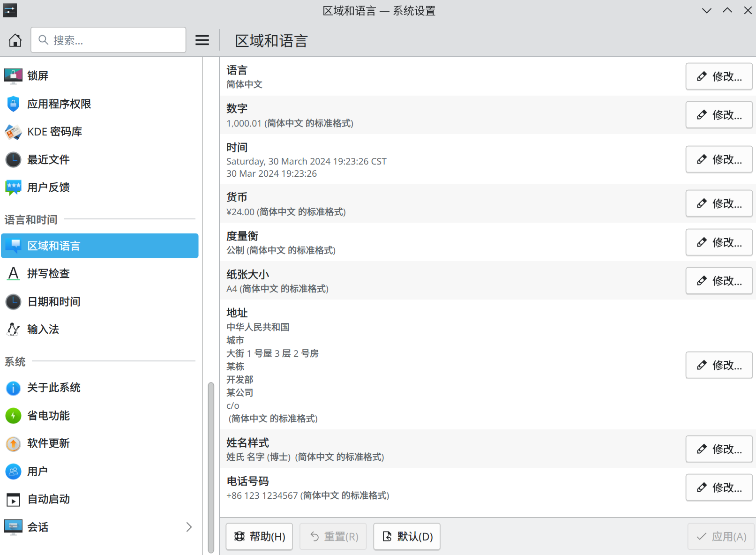Open the Date and Time (日期和时间) page
This screenshot has height=555, width=756.
[53, 302]
